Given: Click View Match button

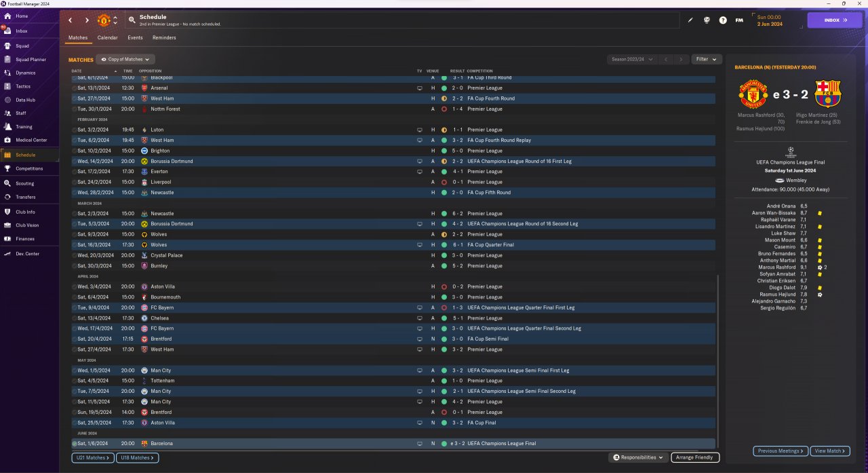Looking at the screenshot, I should point(830,451).
